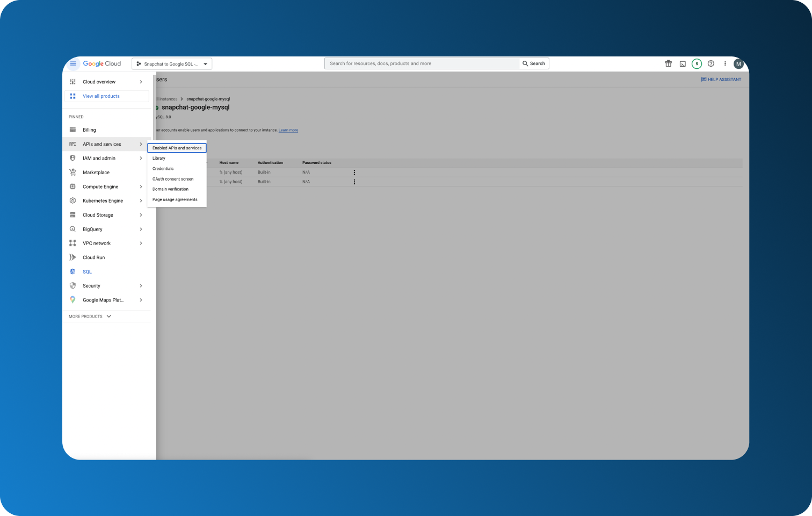
Task: Open the Cloud Shell terminal icon
Action: pyautogui.click(x=682, y=63)
